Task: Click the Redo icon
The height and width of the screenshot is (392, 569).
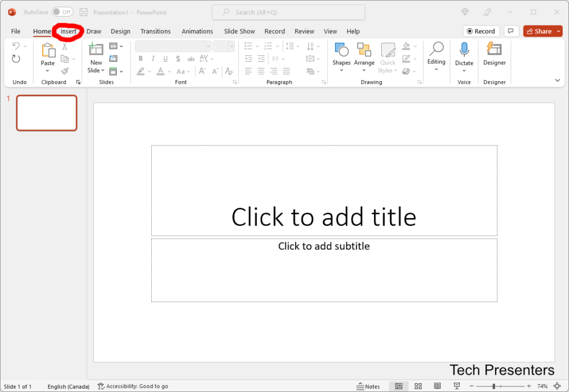Action: (x=16, y=59)
